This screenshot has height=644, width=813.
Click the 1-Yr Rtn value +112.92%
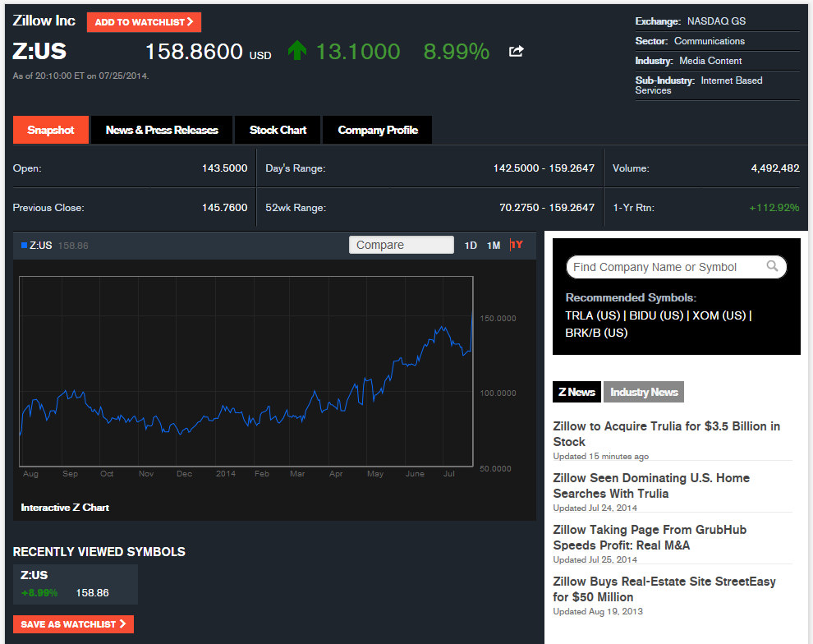tap(774, 207)
